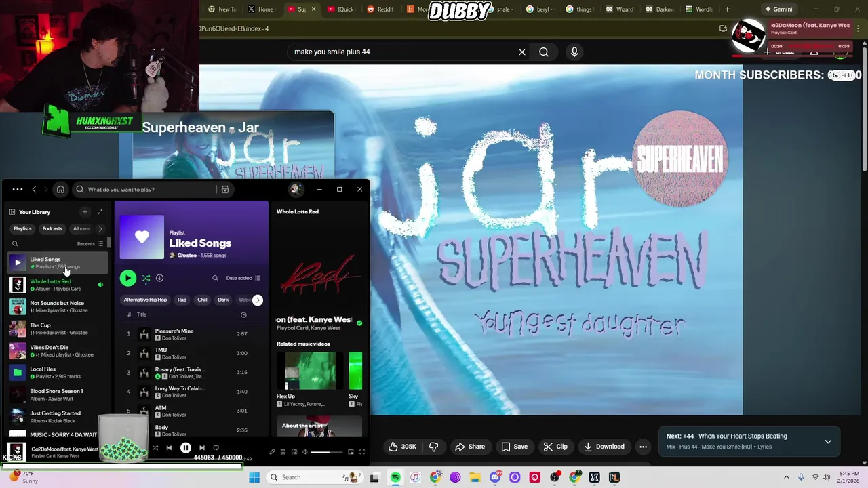Search within Liked Songs playlist
The height and width of the screenshot is (488, 868).
click(x=215, y=278)
